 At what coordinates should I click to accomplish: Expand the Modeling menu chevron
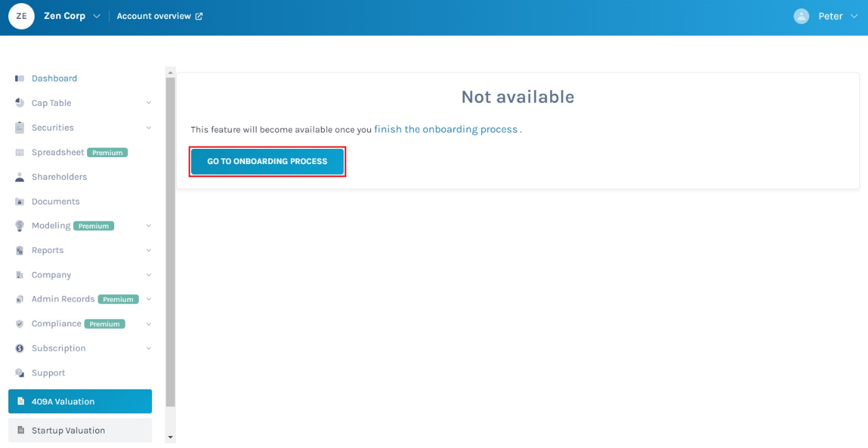[x=149, y=226]
